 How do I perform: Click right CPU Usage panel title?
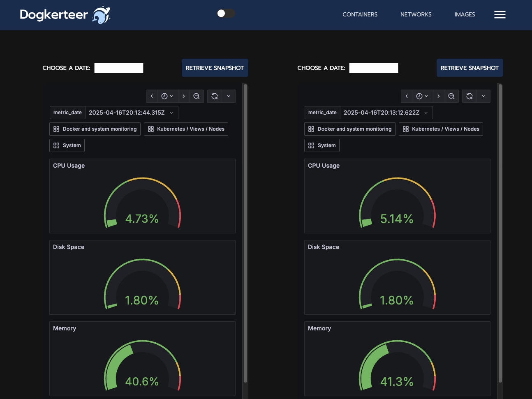click(324, 166)
